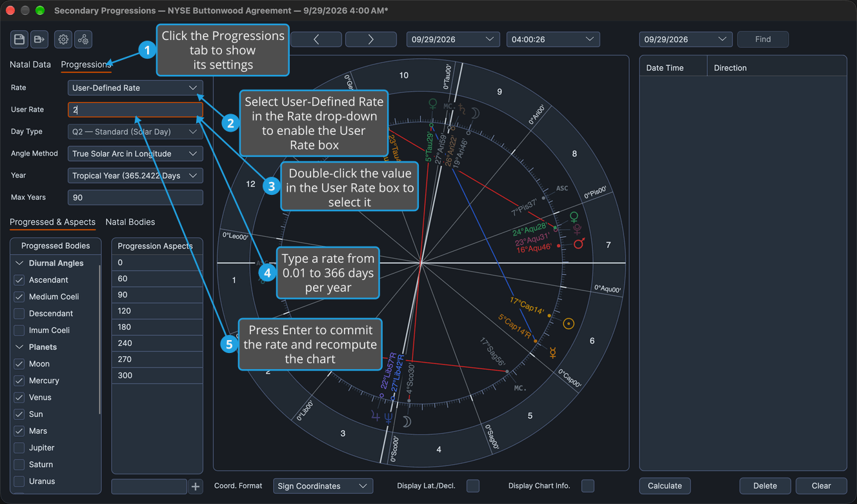Enable the Saturn checkbox

pos(19,465)
